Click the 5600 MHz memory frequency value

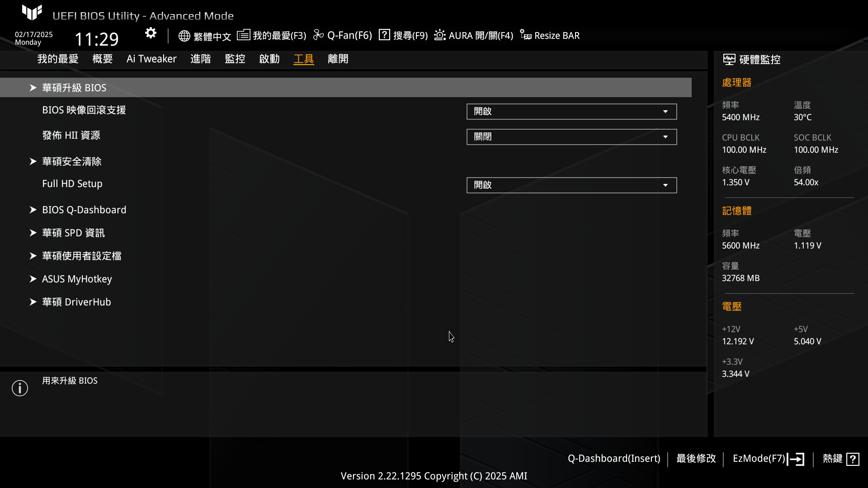click(741, 246)
